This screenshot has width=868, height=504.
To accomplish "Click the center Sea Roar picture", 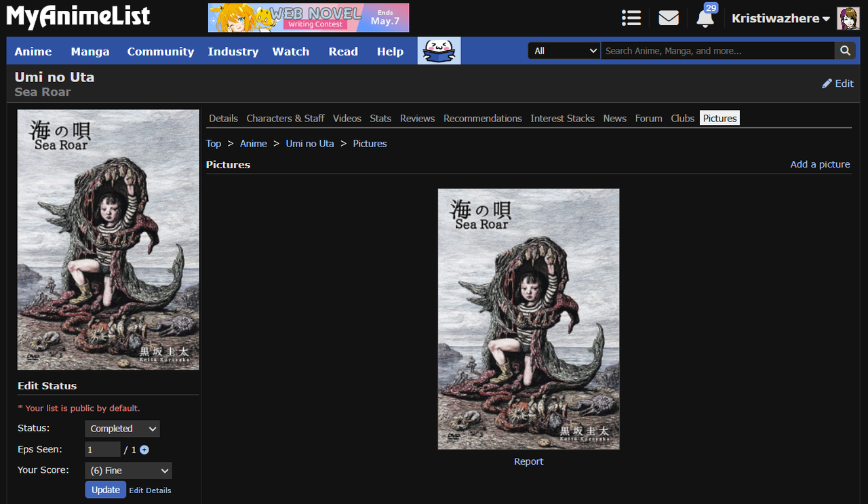I will 529,319.
